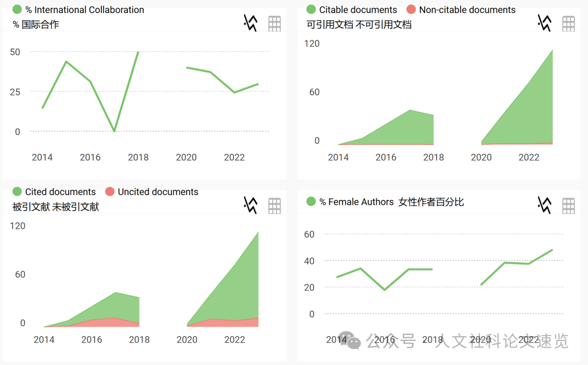This screenshot has width=588, height=365.
Task: Show data table for Cited documents chart
Action: [274, 205]
